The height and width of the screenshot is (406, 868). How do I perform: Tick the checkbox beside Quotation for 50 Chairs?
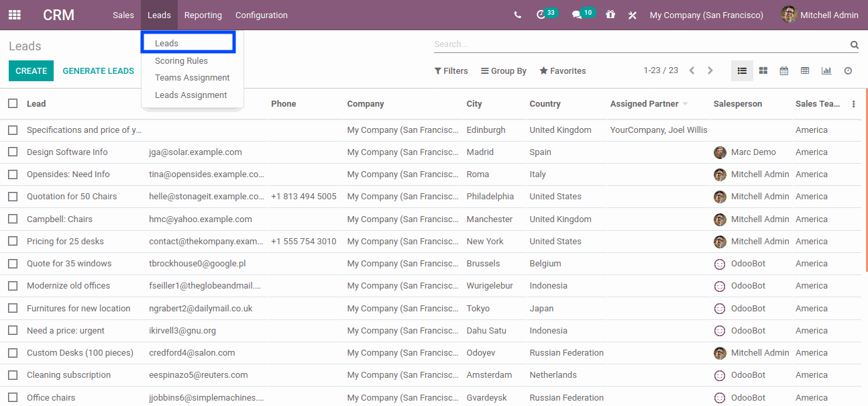point(12,196)
